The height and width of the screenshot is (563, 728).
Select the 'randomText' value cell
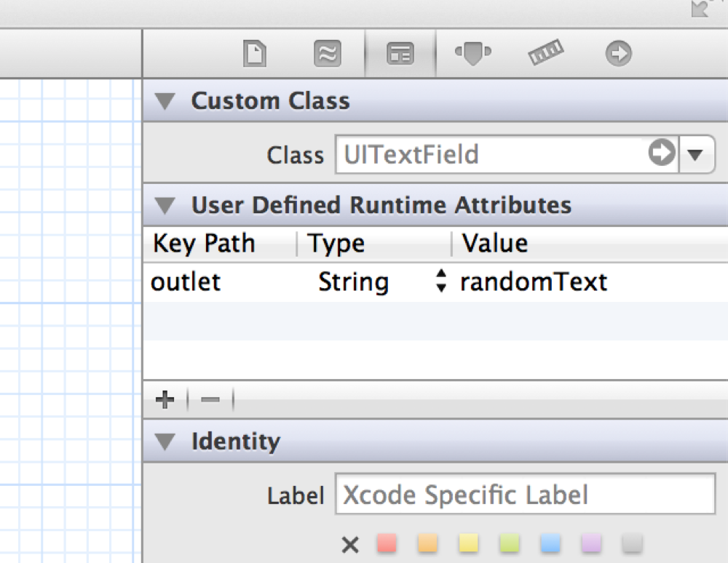534,281
